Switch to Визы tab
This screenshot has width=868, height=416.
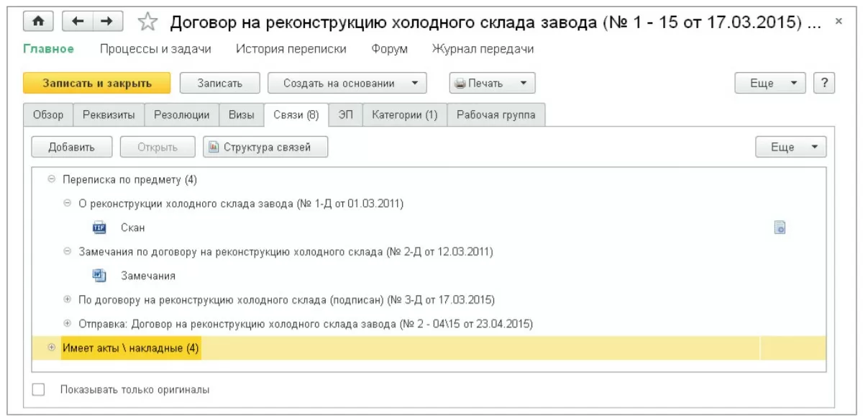tap(242, 114)
